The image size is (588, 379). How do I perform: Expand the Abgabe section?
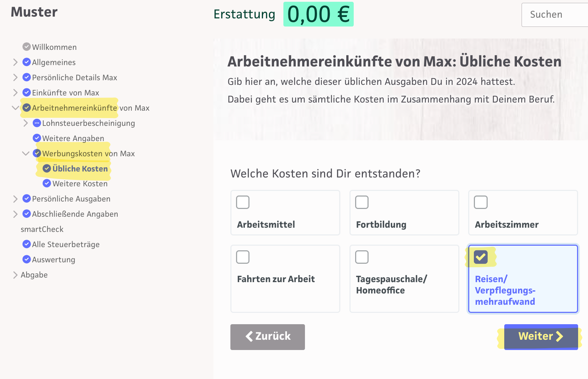click(15, 275)
